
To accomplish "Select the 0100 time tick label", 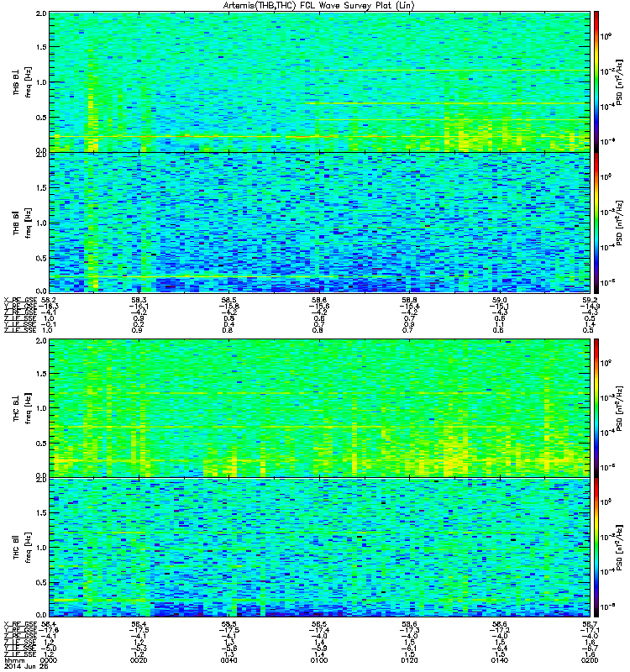I will point(319,660).
